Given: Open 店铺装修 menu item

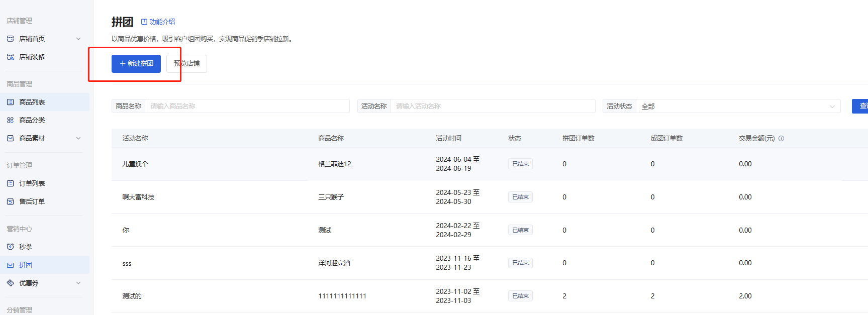Looking at the screenshot, I should [45, 57].
